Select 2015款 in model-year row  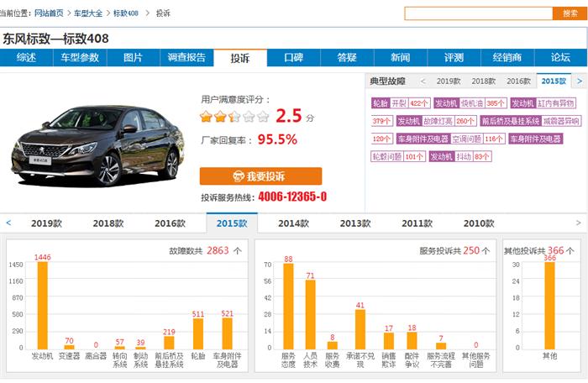(232, 223)
